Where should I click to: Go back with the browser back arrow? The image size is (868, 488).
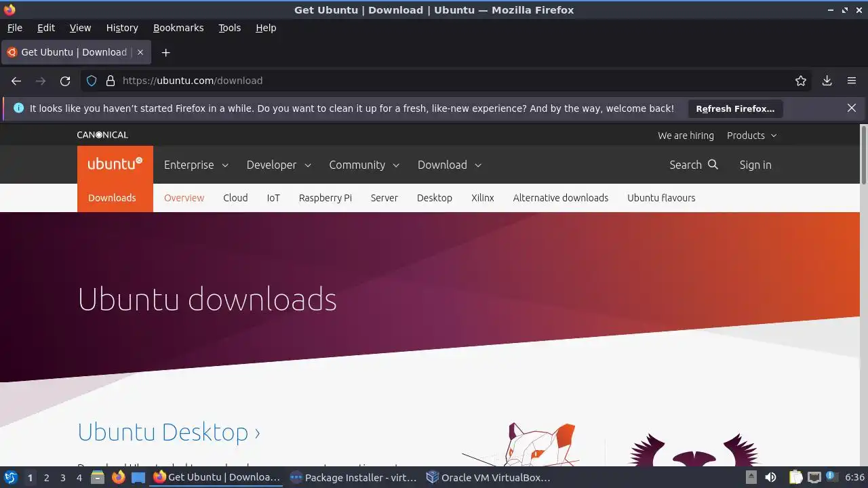click(x=16, y=81)
